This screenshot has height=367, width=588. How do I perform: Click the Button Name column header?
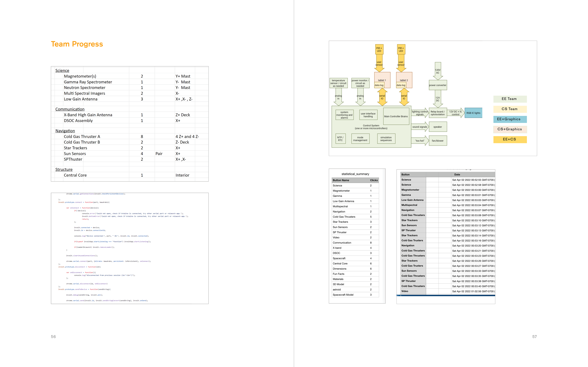(341, 180)
